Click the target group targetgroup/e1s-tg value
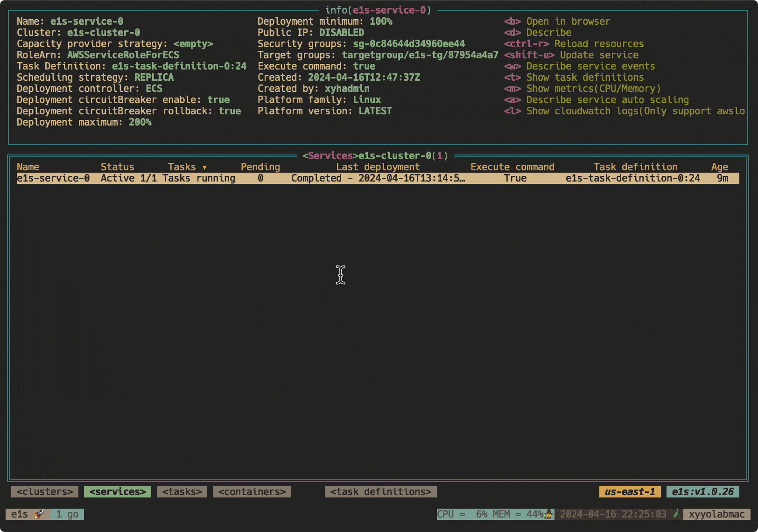 tap(420, 55)
